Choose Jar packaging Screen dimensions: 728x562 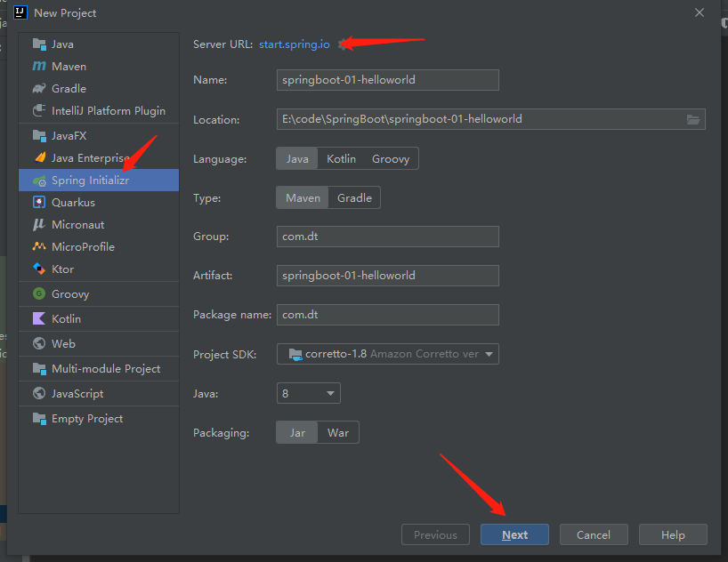[x=297, y=432]
